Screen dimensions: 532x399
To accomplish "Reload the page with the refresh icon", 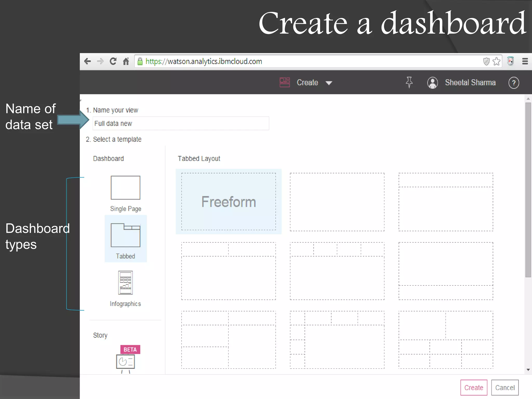I will [113, 61].
